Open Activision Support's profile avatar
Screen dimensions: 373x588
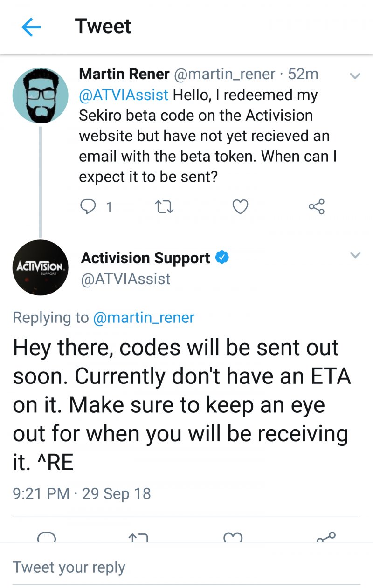(40, 267)
